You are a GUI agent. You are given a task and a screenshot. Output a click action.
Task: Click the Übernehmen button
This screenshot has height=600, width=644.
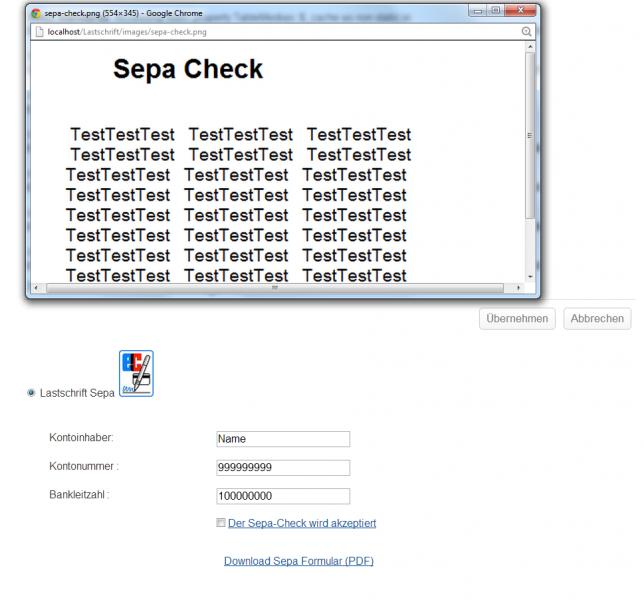pyautogui.click(x=517, y=318)
